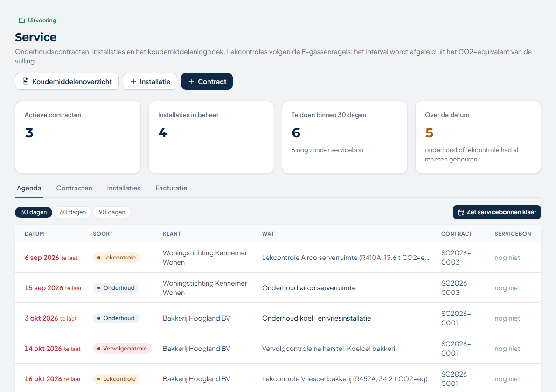Screen dimensions: 556x392
Task: Click the Actieve contracten card
Action: [x=78, y=137]
